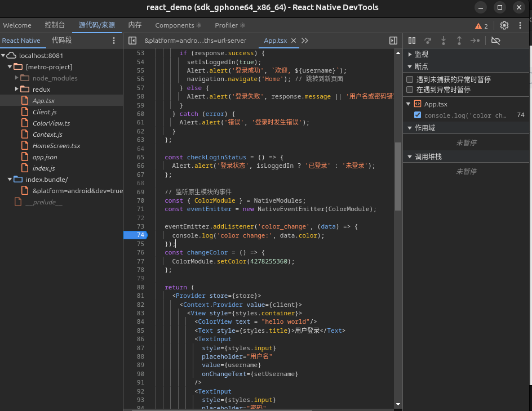Image resolution: width=532 pixels, height=411 pixels.
Task: Close the App.tsx editor tab
Action: [294, 41]
